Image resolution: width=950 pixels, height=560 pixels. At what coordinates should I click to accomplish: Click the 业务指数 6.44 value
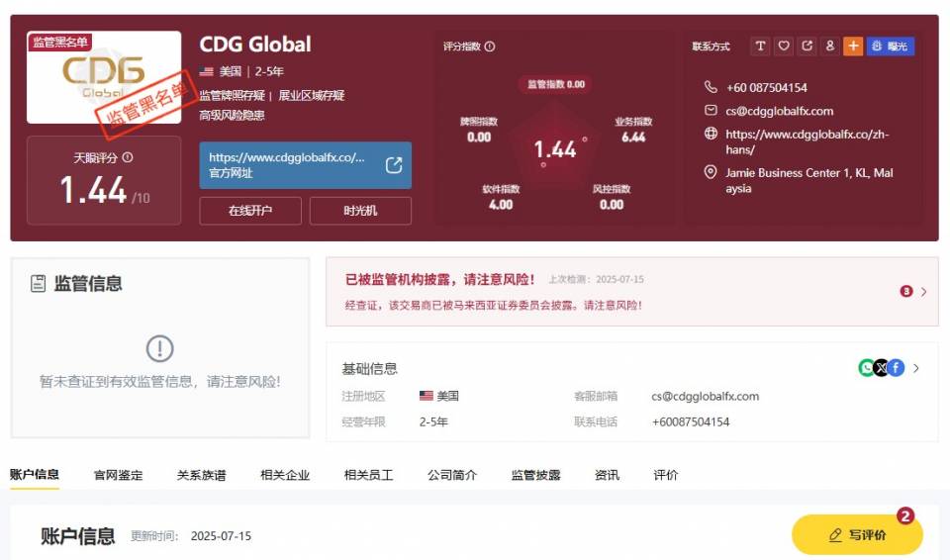click(x=633, y=137)
